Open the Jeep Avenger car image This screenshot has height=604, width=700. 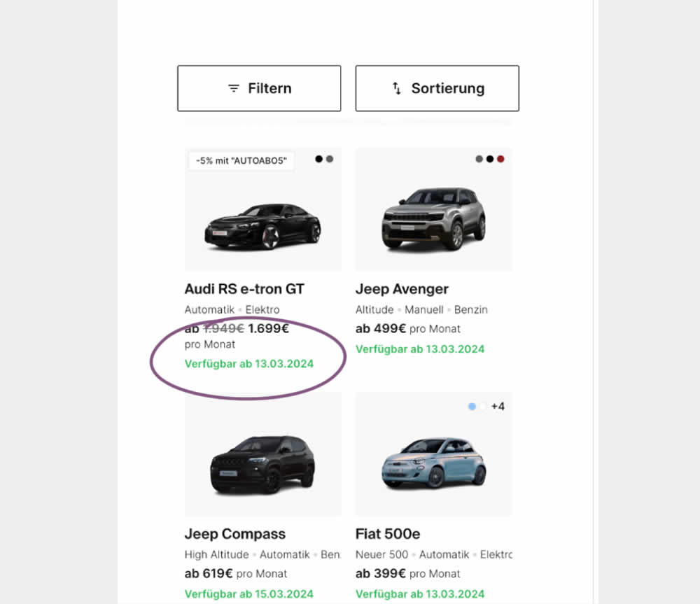[433, 217]
